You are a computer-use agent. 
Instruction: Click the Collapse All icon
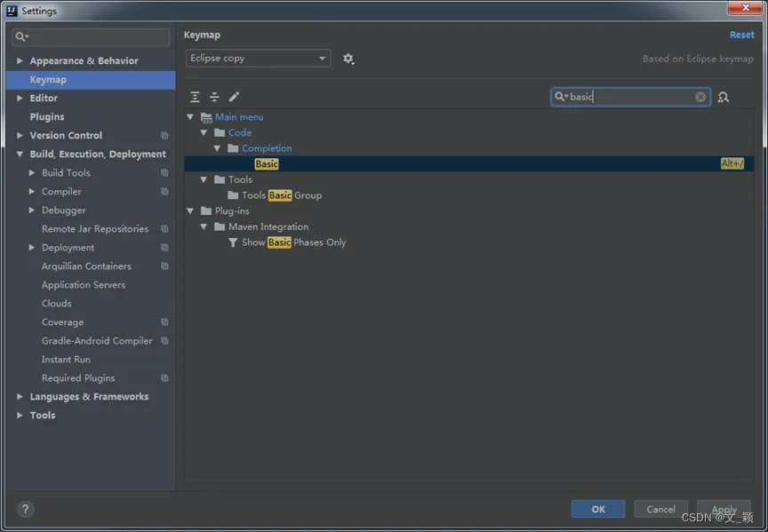pos(214,97)
